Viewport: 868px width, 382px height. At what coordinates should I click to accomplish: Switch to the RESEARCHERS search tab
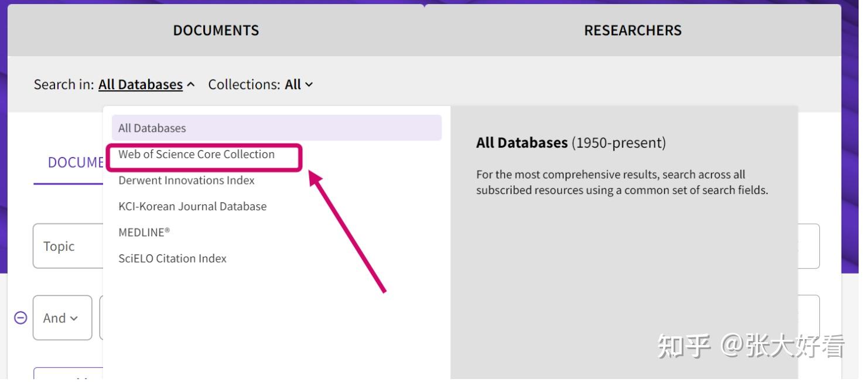[633, 30]
